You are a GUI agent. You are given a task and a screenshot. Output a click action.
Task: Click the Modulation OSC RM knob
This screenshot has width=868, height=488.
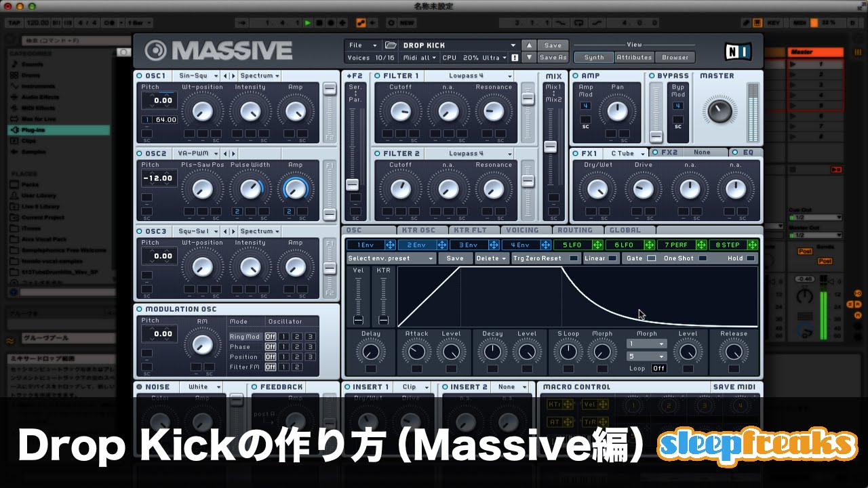click(202, 344)
